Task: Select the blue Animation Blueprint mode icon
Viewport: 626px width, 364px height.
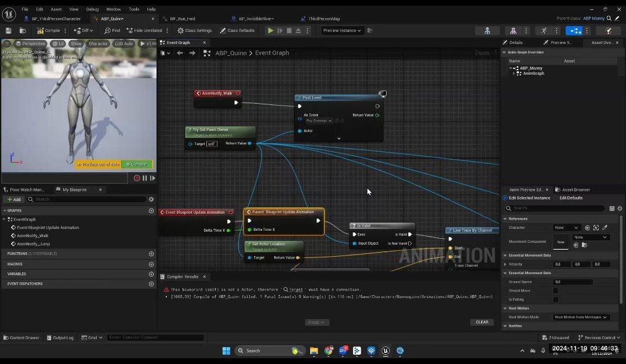Action: 574,31
